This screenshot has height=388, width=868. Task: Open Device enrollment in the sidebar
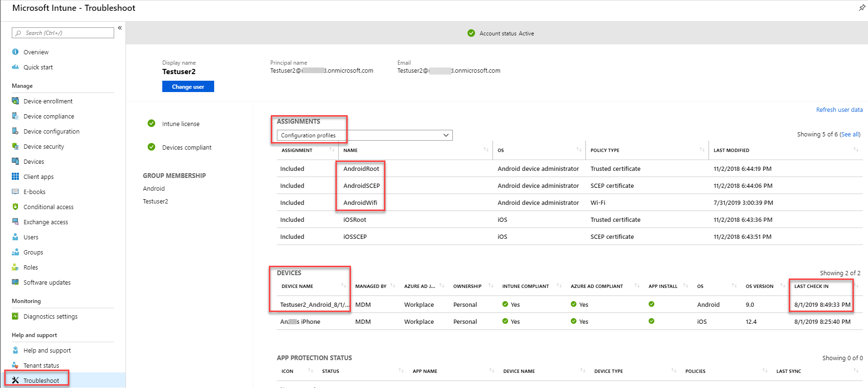coord(48,101)
